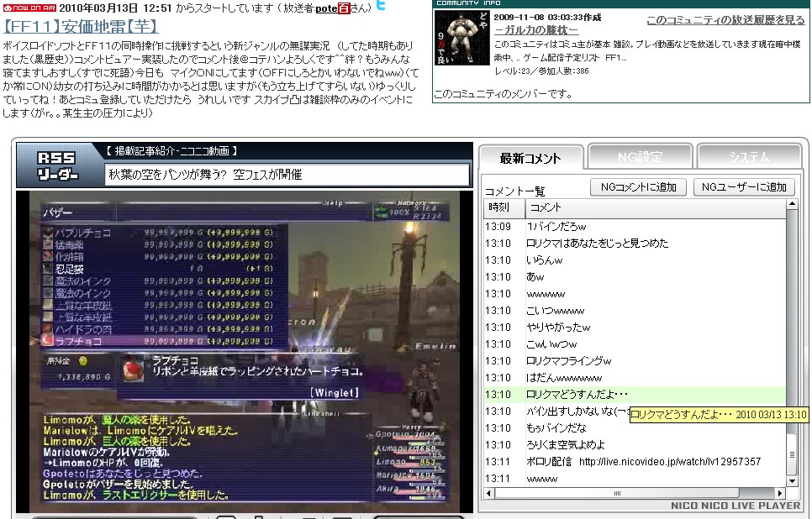Image resolution: width=812 pixels, height=519 pixels.
Task: Click the NOW ON AIR badge
Action: 29,8
